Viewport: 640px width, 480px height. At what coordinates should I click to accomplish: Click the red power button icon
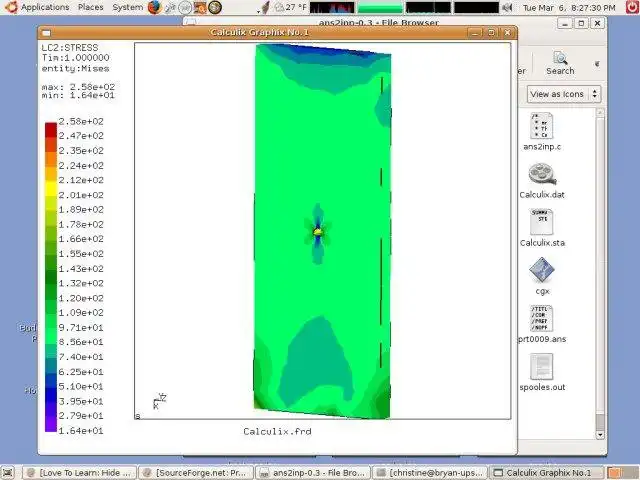tap(632, 7)
